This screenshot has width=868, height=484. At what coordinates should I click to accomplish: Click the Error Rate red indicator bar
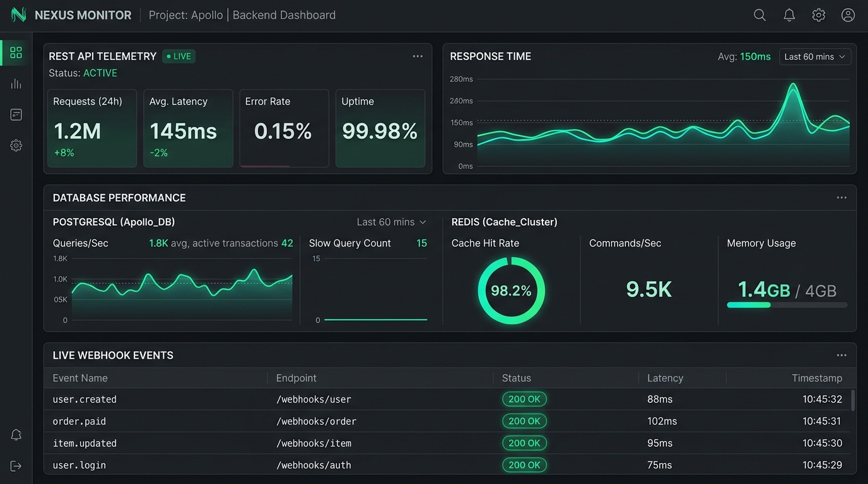[x=265, y=166]
